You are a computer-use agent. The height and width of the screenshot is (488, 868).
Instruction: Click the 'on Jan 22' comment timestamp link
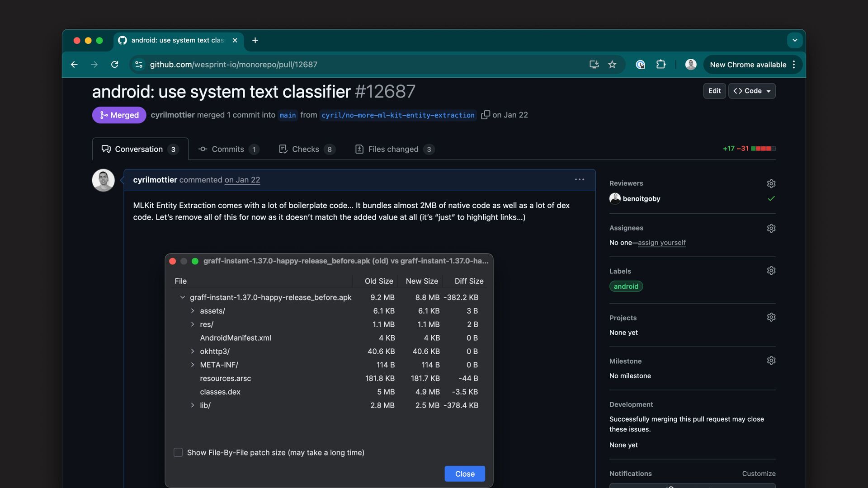[x=242, y=179]
